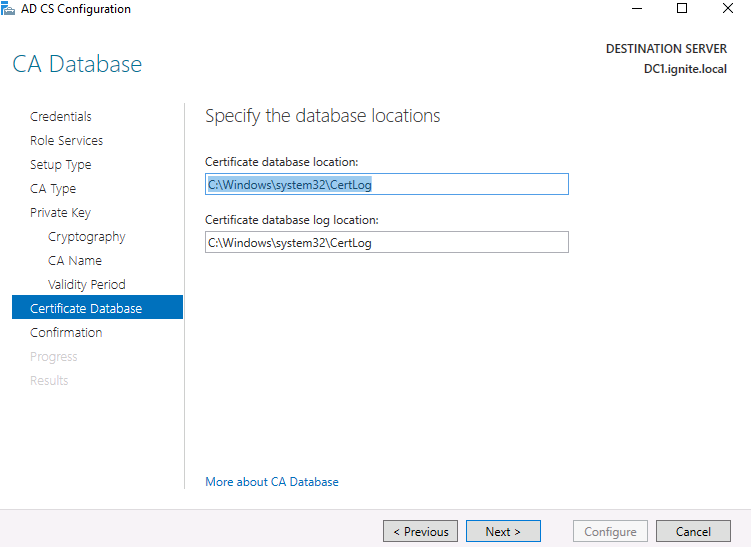751x547 pixels.
Task: Go to the Confirmation step
Action: point(66,333)
